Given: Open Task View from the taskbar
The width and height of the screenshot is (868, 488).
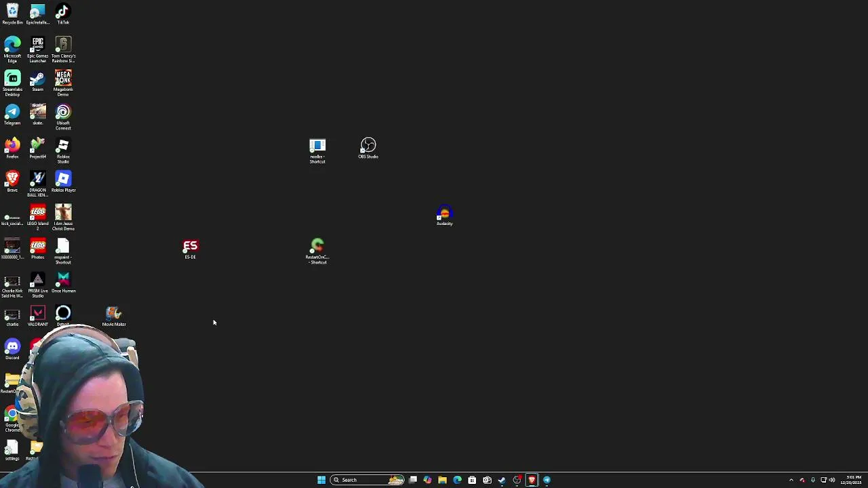Looking at the screenshot, I should click(x=413, y=480).
